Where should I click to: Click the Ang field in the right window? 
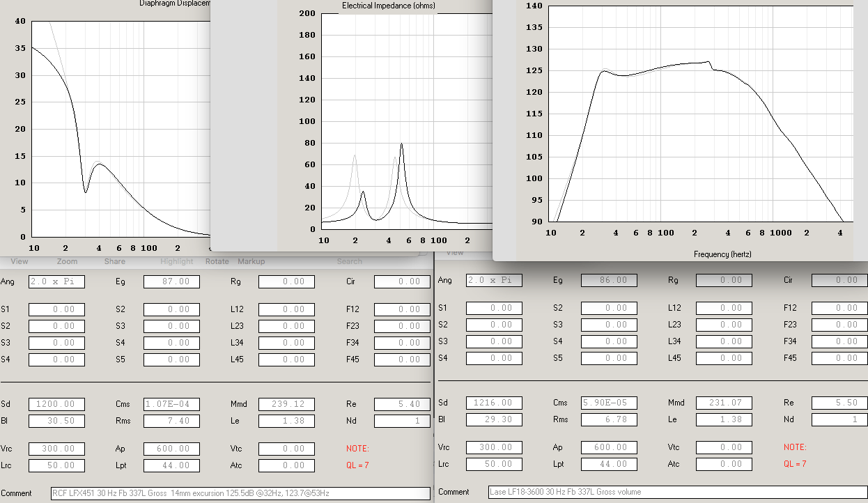point(494,280)
